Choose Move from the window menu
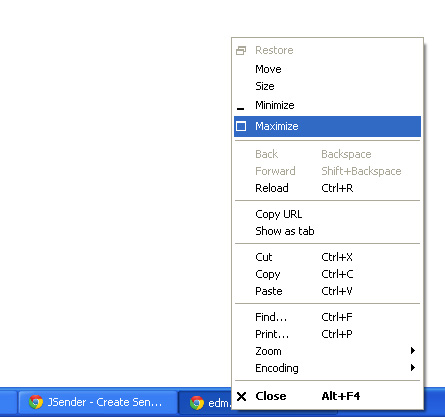 pyautogui.click(x=327, y=69)
